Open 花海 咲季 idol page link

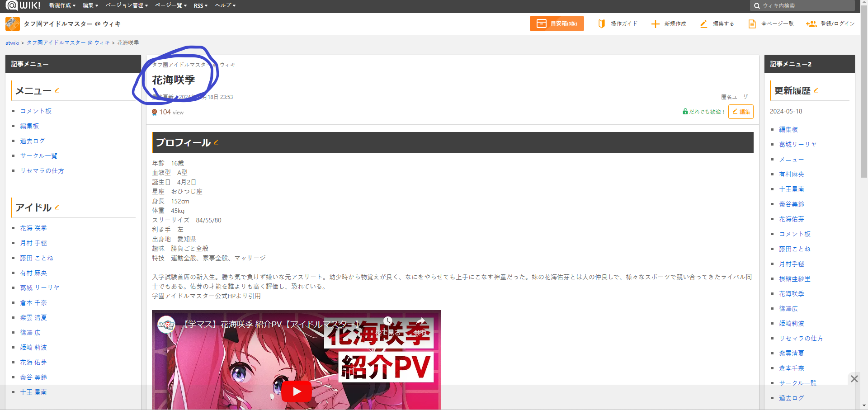tap(33, 228)
